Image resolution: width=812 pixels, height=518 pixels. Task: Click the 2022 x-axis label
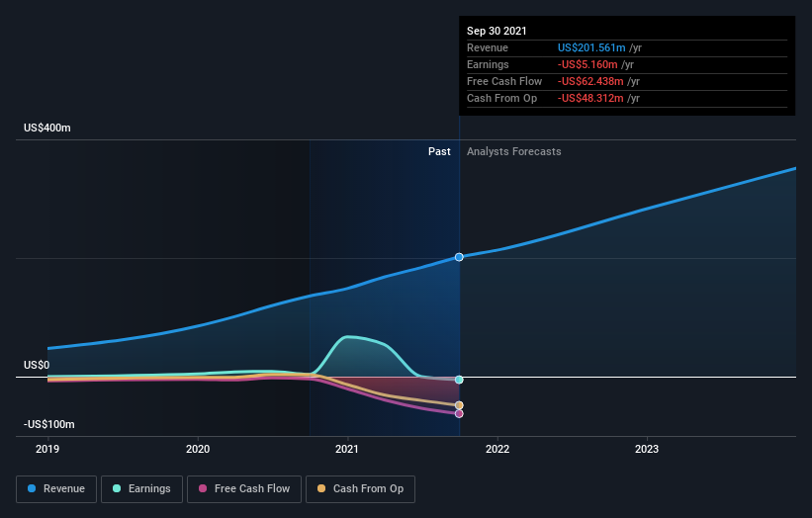(497, 449)
